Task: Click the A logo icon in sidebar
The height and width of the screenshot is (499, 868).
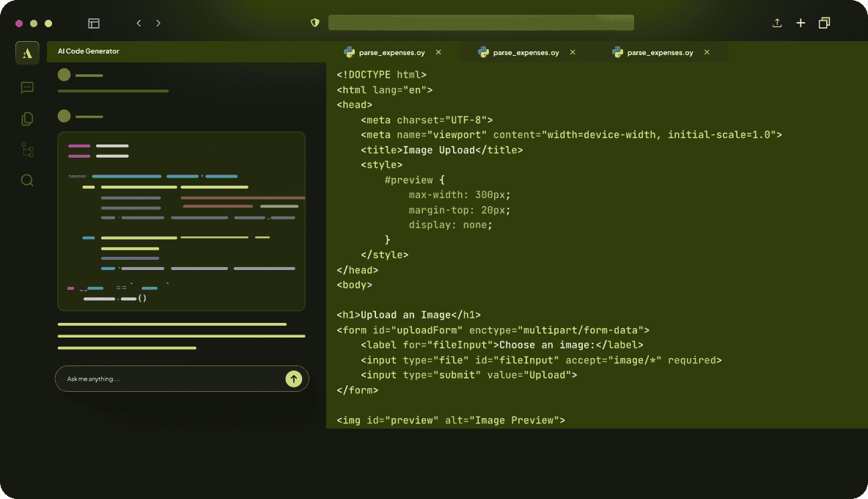Action: [x=27, y=53]
